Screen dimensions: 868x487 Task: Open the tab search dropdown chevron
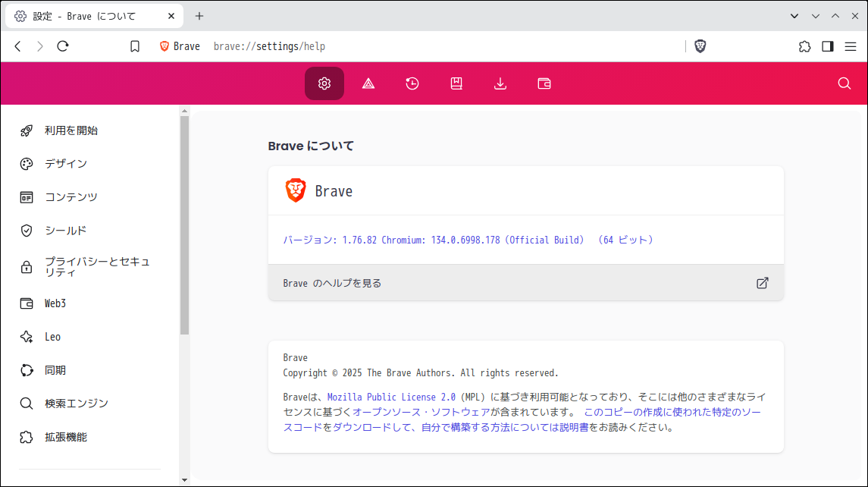pos(794,16)
